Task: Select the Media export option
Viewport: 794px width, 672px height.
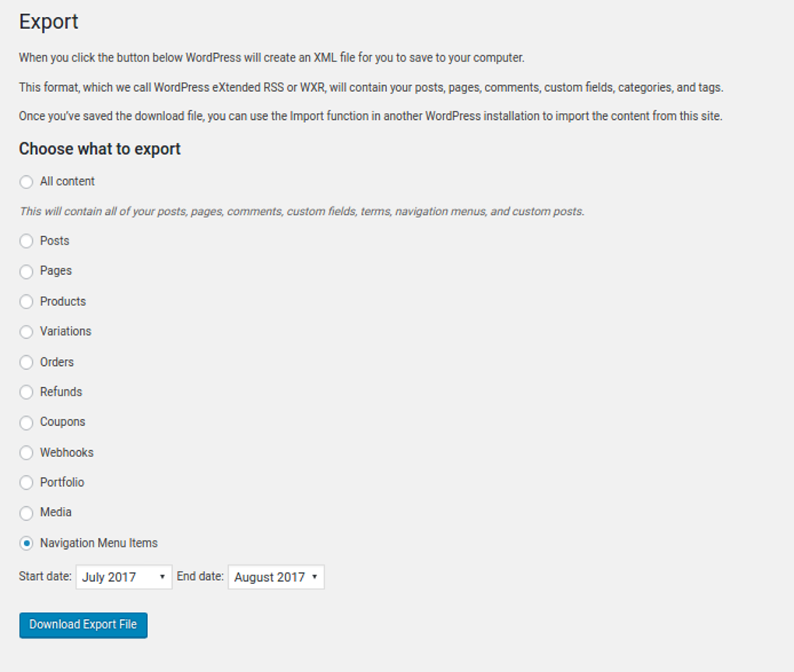Action: (26, 512)
